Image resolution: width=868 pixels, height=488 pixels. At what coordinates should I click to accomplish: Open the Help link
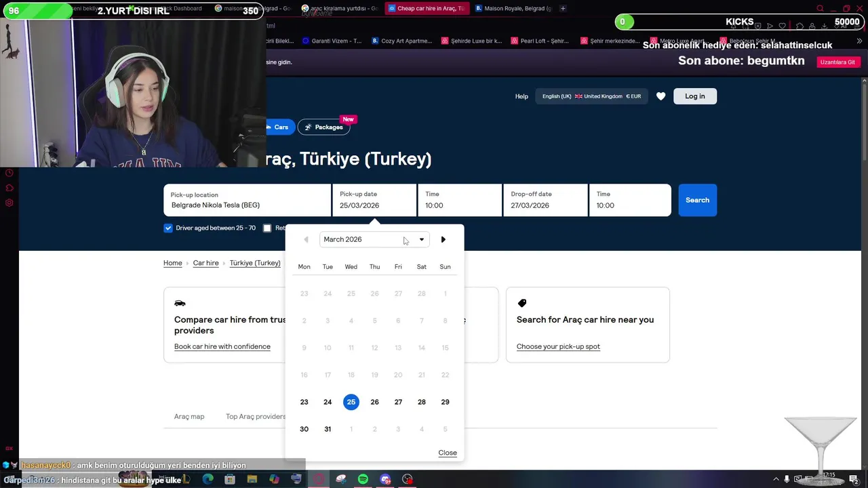[x=521, y=96]
